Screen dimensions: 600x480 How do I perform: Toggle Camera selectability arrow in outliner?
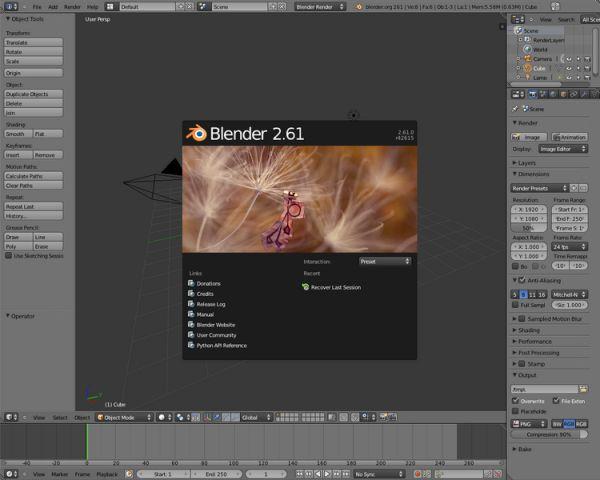(x=578, y=59)
